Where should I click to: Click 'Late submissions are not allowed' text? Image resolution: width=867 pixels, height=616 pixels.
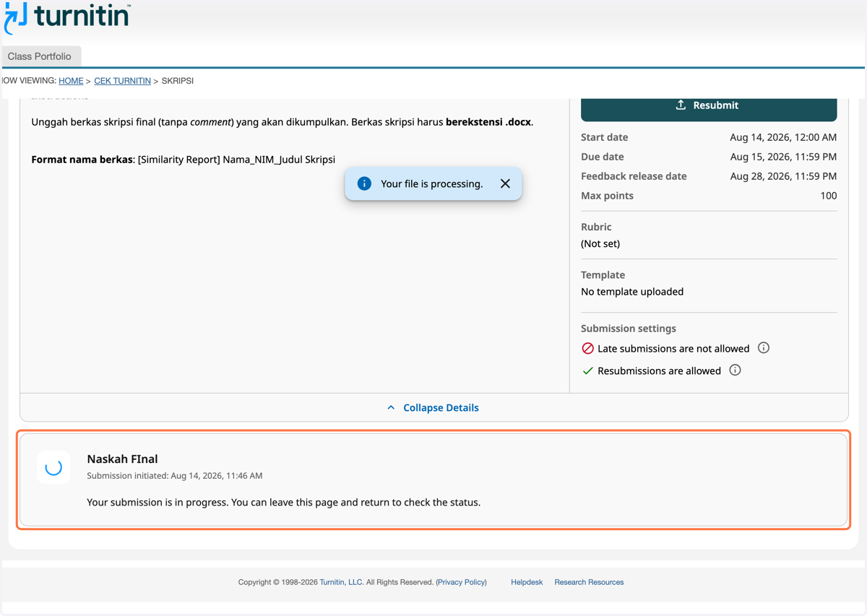pos(673,349)
